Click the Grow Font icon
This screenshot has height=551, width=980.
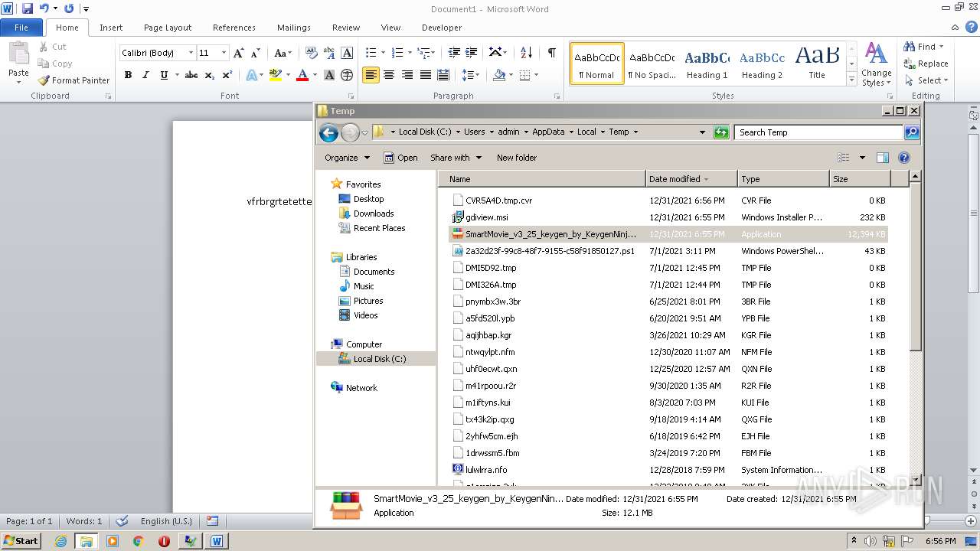(x=239, y=53)
